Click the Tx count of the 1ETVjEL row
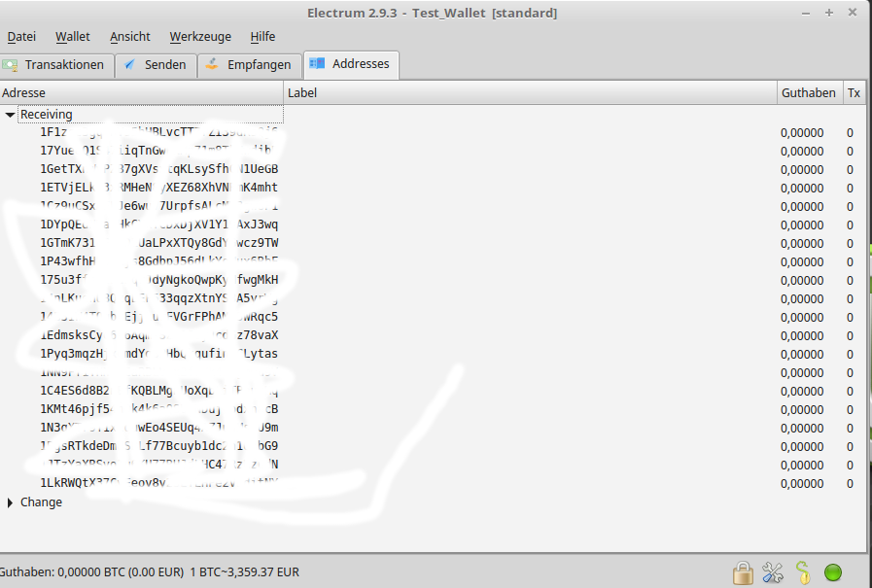872x588 pixels. coord(850,189)
